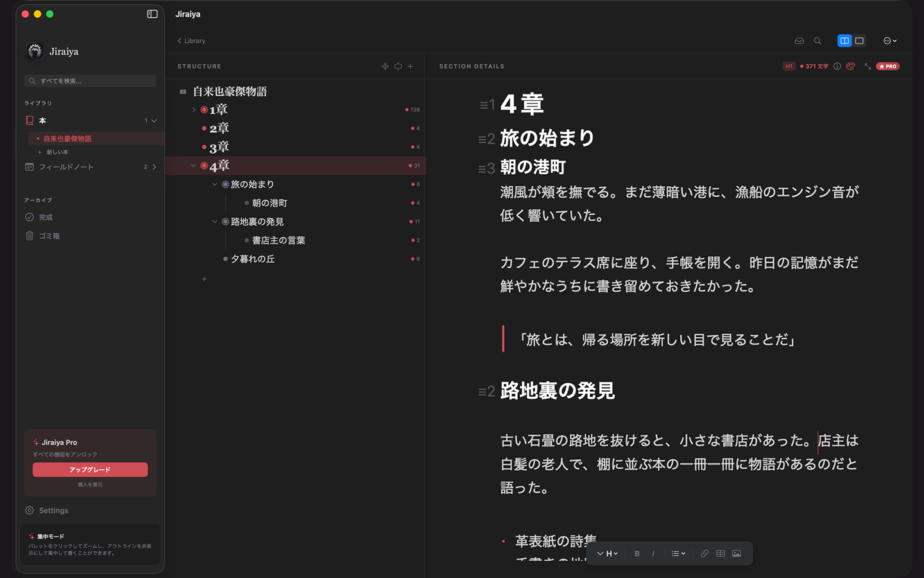
Task: Go back to Library
Action: pos(191,40)
